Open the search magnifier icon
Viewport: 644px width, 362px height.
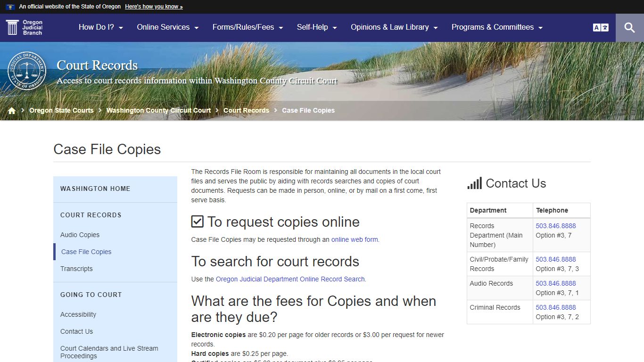pos(629,28)
